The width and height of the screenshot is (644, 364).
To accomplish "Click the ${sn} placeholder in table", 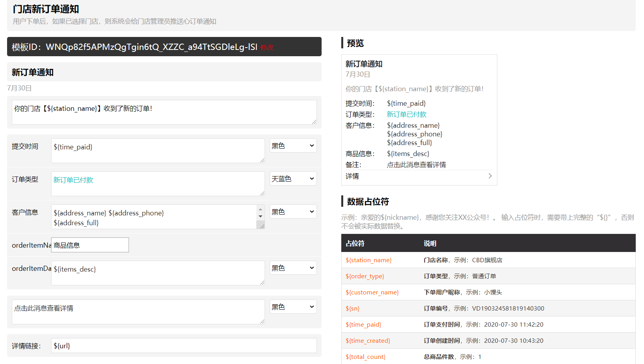I will [352, 309].
